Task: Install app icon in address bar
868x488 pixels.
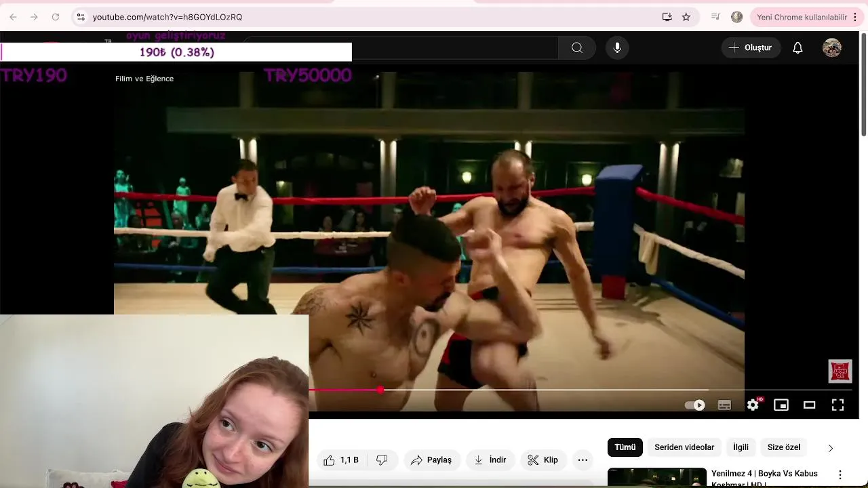Action: click(667, 17)
